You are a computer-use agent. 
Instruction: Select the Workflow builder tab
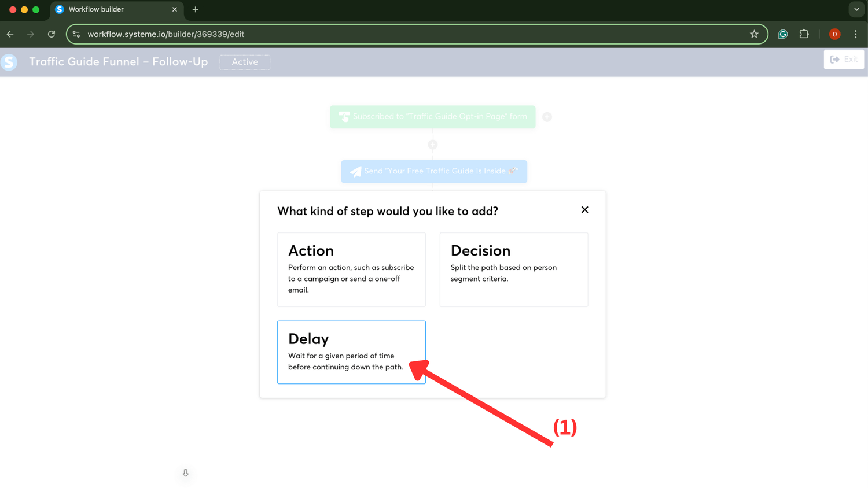click(117, 9)
